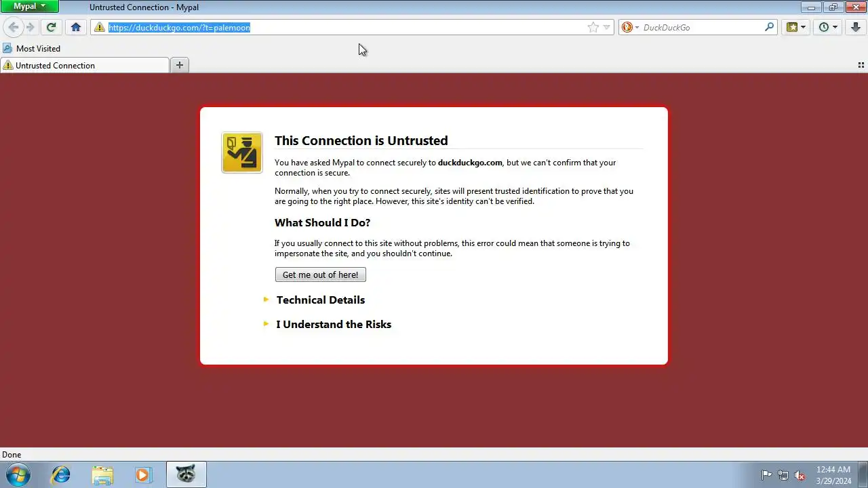This screenshot has height=488, width=868.
Task: Open the History clock menu button
Action: (x=828, y=27)
